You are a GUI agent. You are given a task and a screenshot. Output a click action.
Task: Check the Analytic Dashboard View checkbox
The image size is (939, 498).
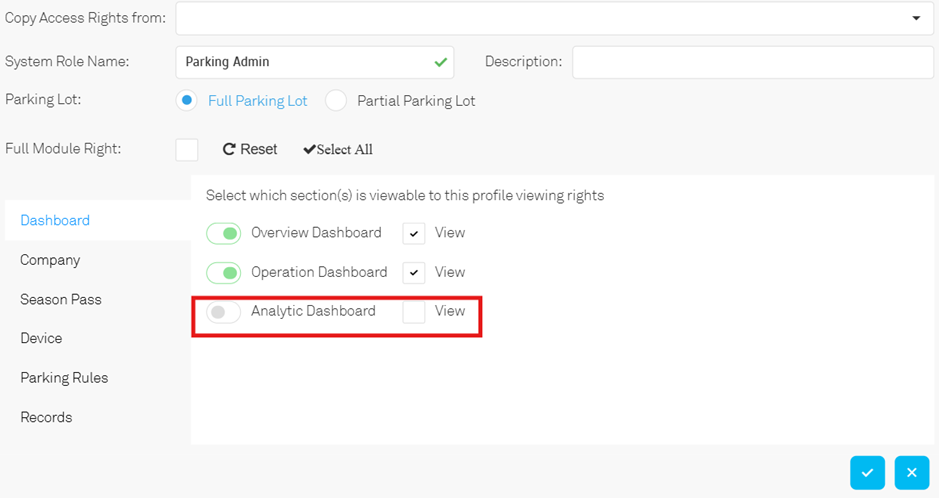click(x=414, y=312)
